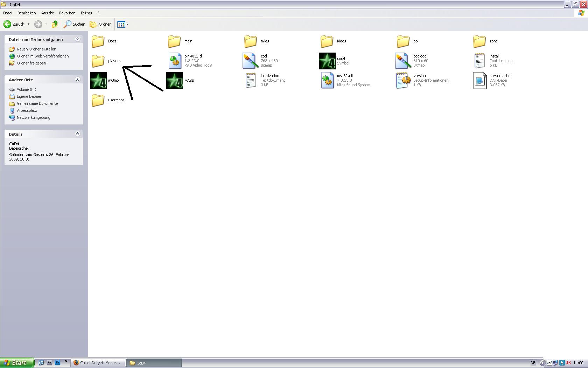This screenshot has width=588, height=368.
Task: Click the Neuen Ordner erstellen link
Action: tap(36, 49)
